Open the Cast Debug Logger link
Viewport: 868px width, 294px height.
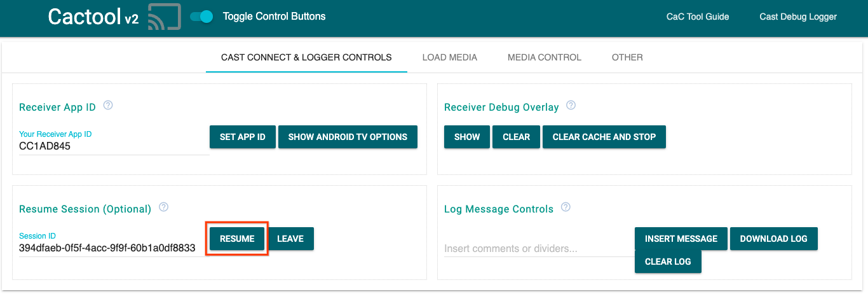coord(798,17)
